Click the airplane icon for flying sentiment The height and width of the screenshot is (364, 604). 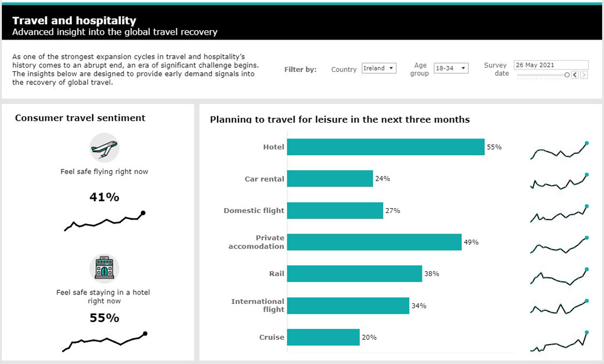click(x=104, y=148)
